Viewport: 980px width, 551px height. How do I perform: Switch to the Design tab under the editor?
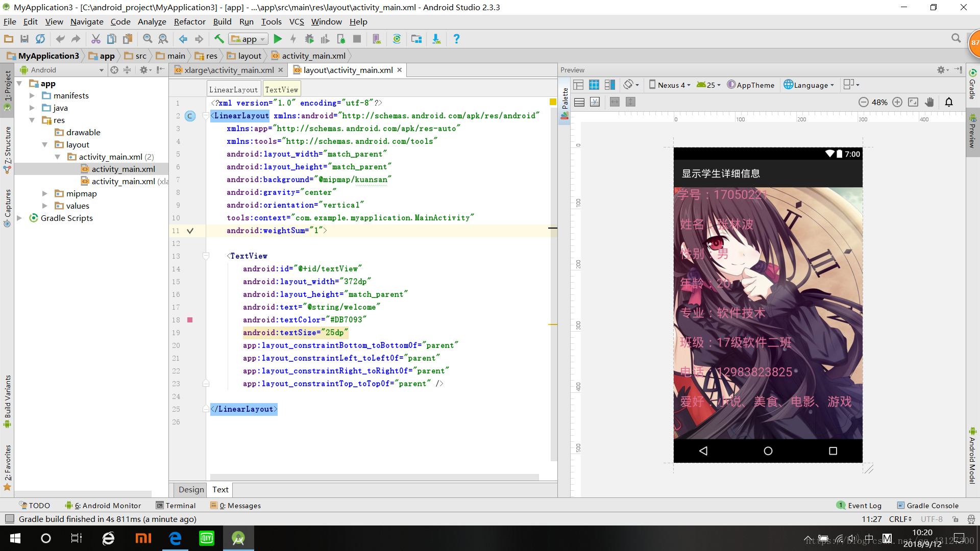191,489
